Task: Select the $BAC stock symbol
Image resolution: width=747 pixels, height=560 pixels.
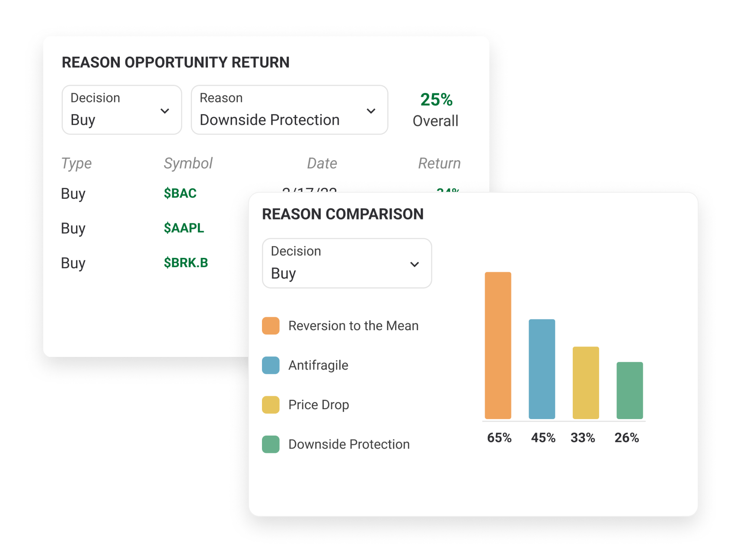Action: click(180, 193)
